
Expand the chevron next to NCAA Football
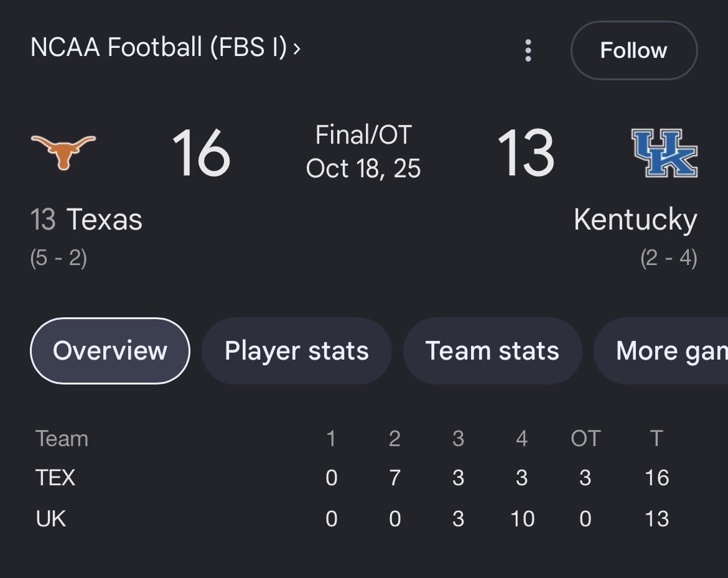[x=297, y=48]
